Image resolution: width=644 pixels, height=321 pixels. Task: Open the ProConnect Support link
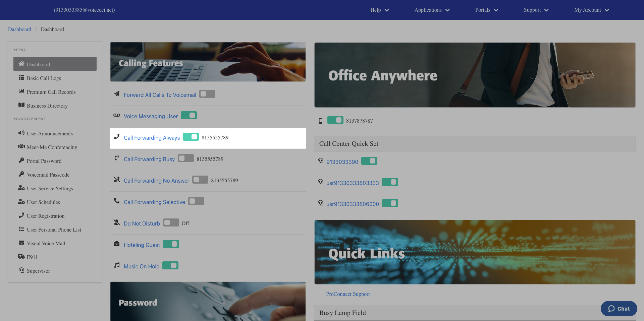click(348, 294)
